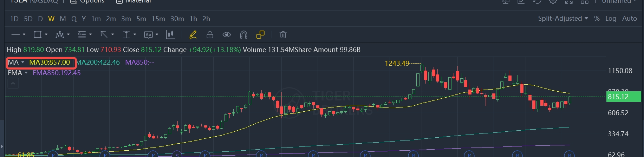The height and width of the screenshot is (157, 644).
Task: Open the candlestick chart style icon
Action: pyautogui.click(x=170, y=34)
